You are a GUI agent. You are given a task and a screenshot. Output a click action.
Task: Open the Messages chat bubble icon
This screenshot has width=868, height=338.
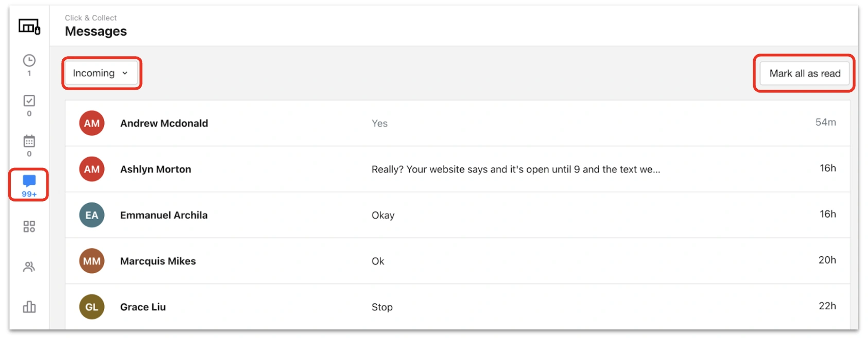pyautogui.click(x=29, y=181)
